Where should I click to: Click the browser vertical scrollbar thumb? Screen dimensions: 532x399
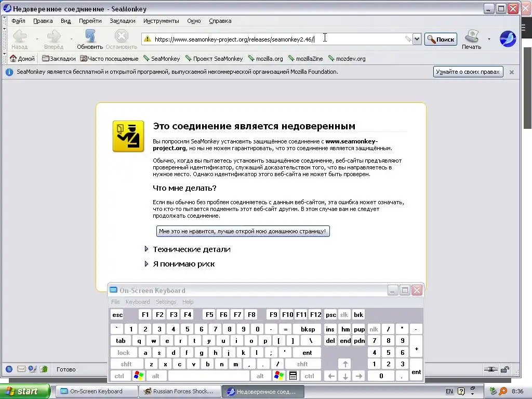pyautogui.click(x=527, y=88)
